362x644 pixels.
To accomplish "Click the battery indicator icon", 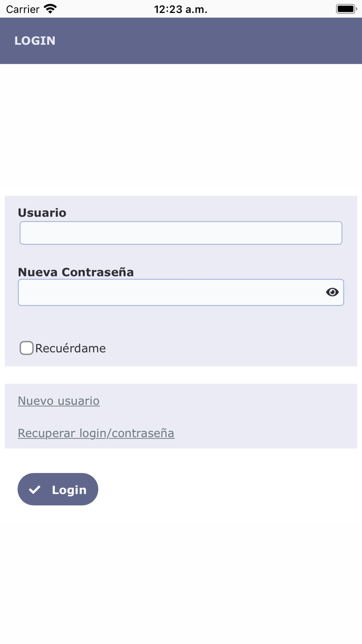I will click(x=344, y=8).
